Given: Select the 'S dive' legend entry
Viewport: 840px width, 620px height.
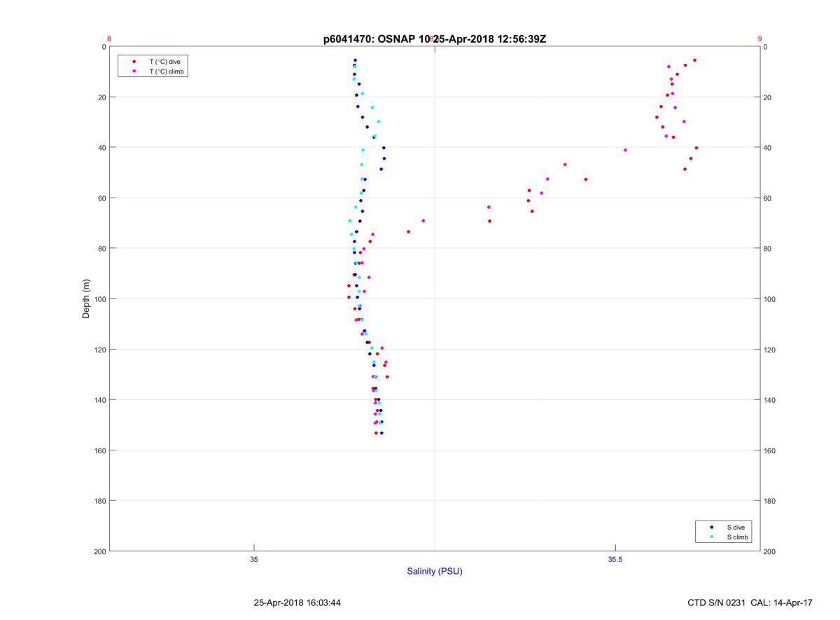Looking at the screenshot, I should (x=736, y=527).
